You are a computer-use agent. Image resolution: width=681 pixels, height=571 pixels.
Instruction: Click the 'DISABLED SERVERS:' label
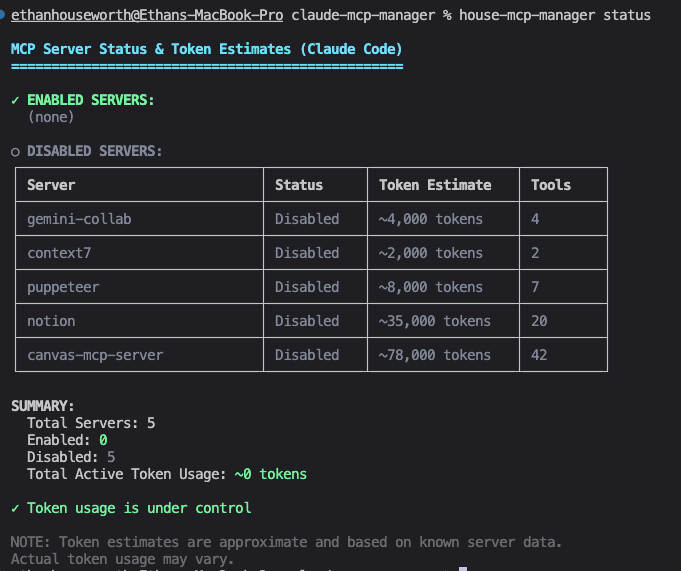tap(95, 151)
